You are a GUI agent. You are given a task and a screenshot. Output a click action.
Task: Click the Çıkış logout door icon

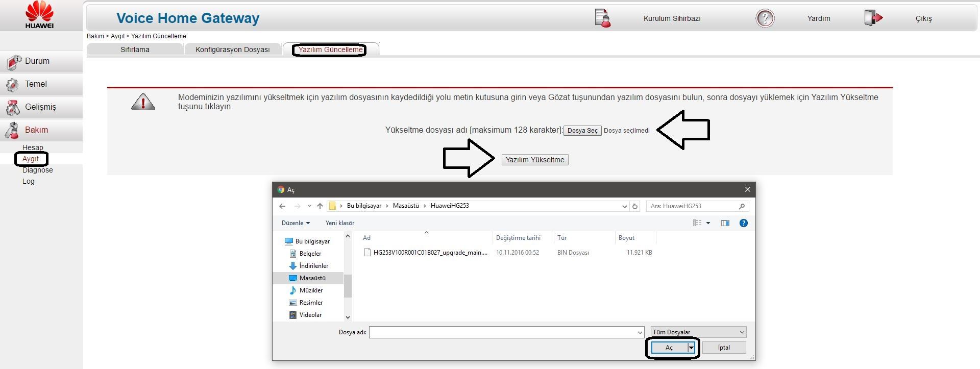tap(873, 18)
